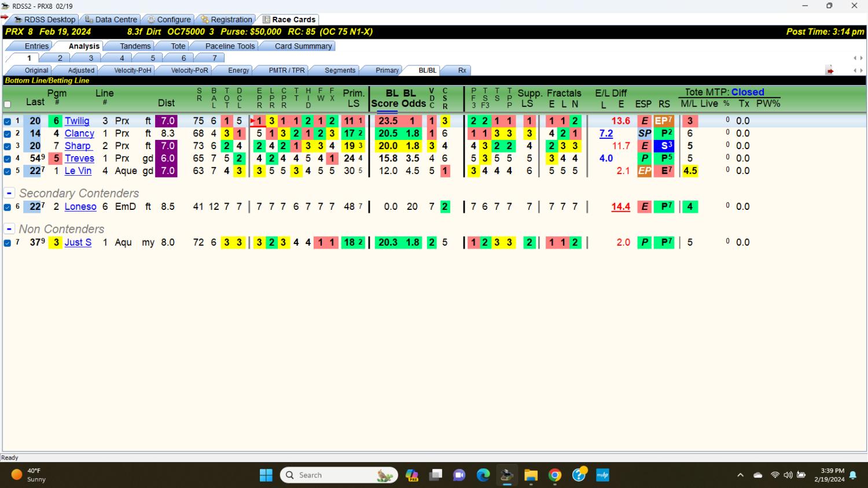The width and height of the screenshot is (868, 488).
Task: Switch to Velocity-PoH view
Action: [x=133, y=71]
